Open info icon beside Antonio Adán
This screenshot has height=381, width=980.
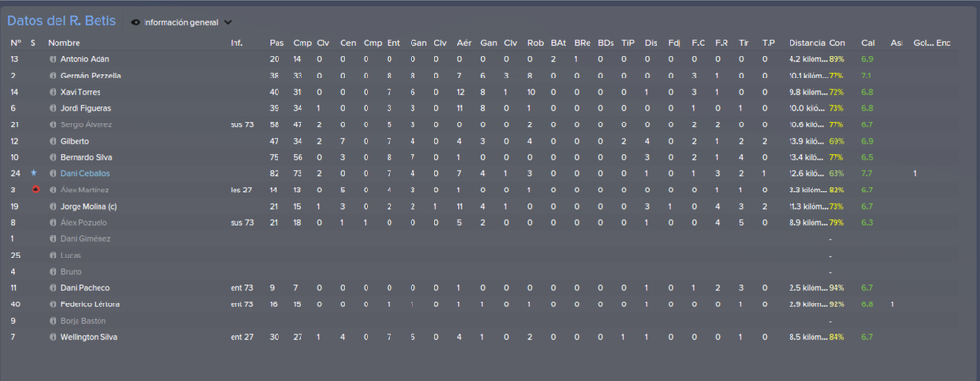pyautogui.click(x=53, y=59)
